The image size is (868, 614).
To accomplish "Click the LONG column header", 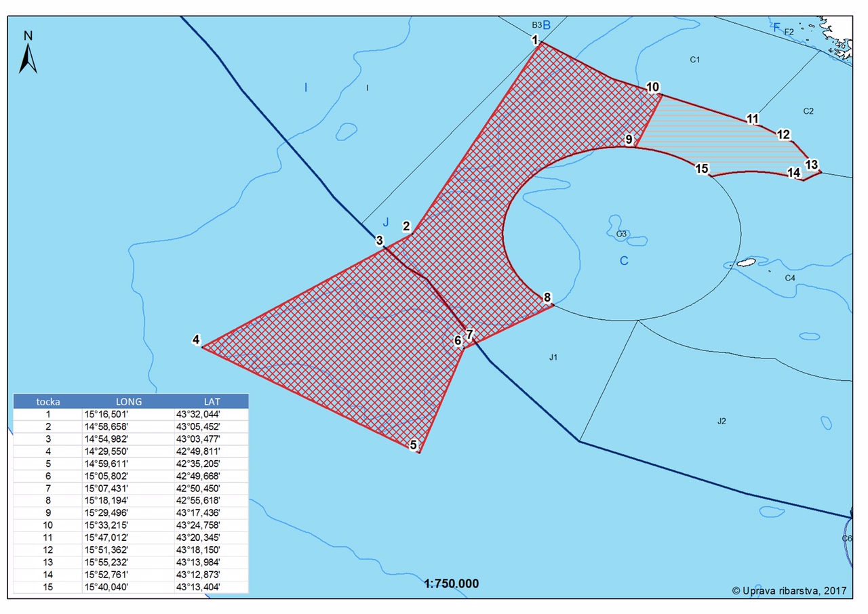I will (129, 401).
